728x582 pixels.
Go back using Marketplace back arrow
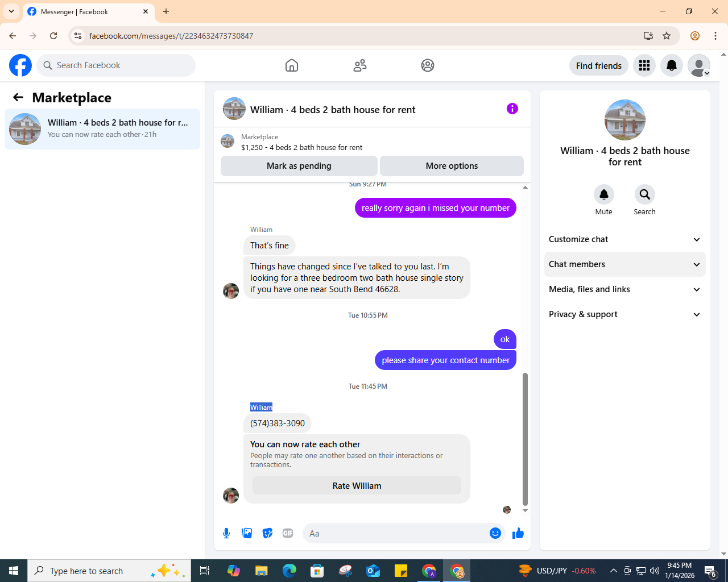pyautogui.click(x=18, y=97)
